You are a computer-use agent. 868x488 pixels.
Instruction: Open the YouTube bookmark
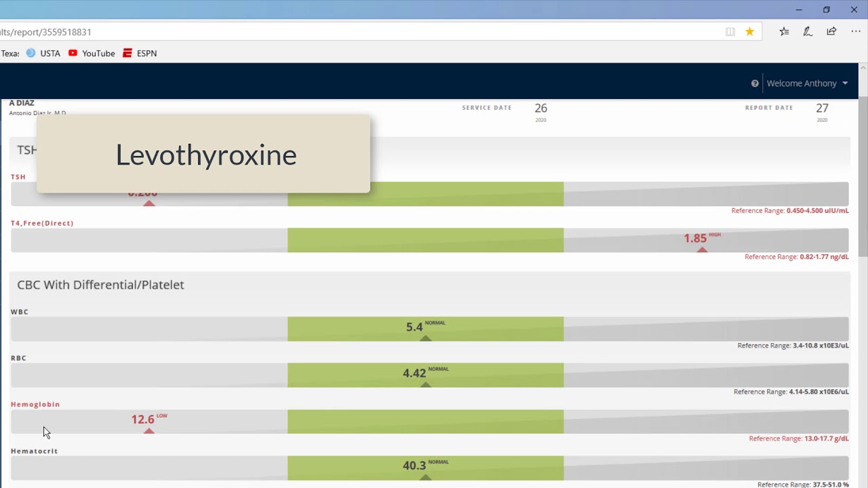pyautogui.click(x=92, y=53)
